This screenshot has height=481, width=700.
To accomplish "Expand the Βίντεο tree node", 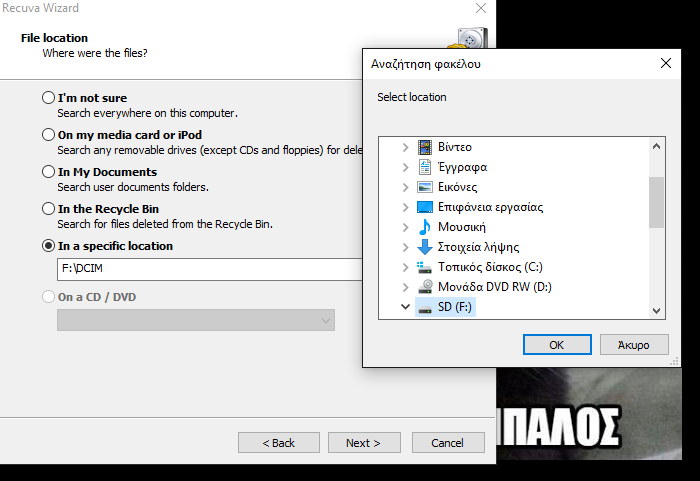I will click(405, 147).
